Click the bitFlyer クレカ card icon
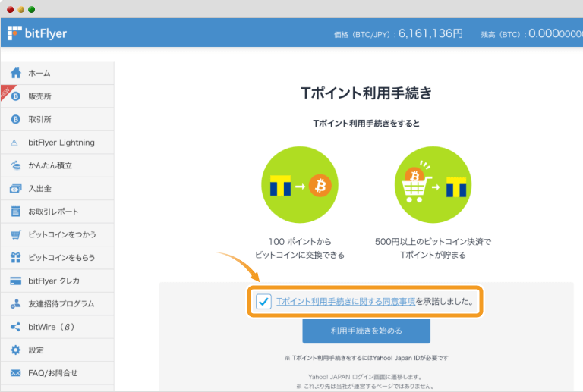The width and height of the screenshot is (583, 392). 16,281
